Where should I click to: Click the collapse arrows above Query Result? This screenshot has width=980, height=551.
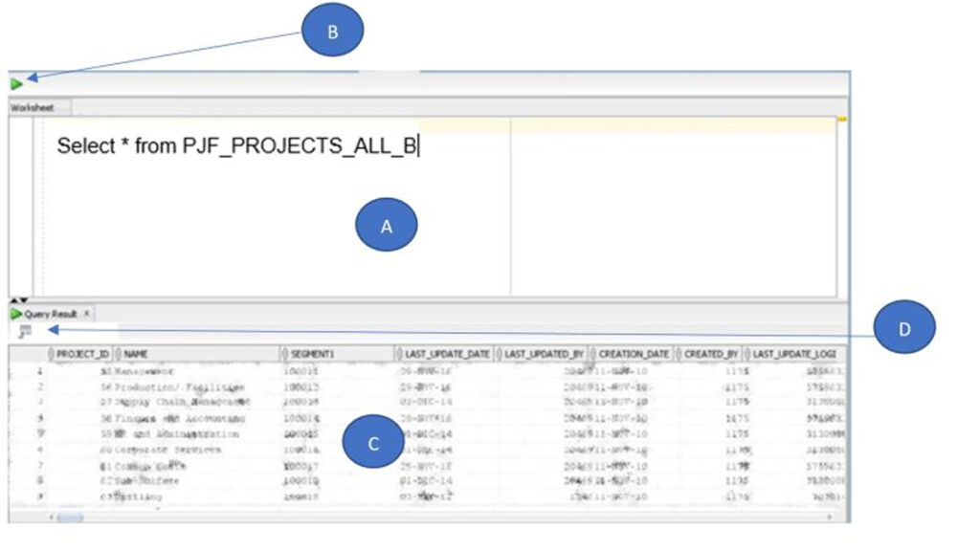click(19, 301)
